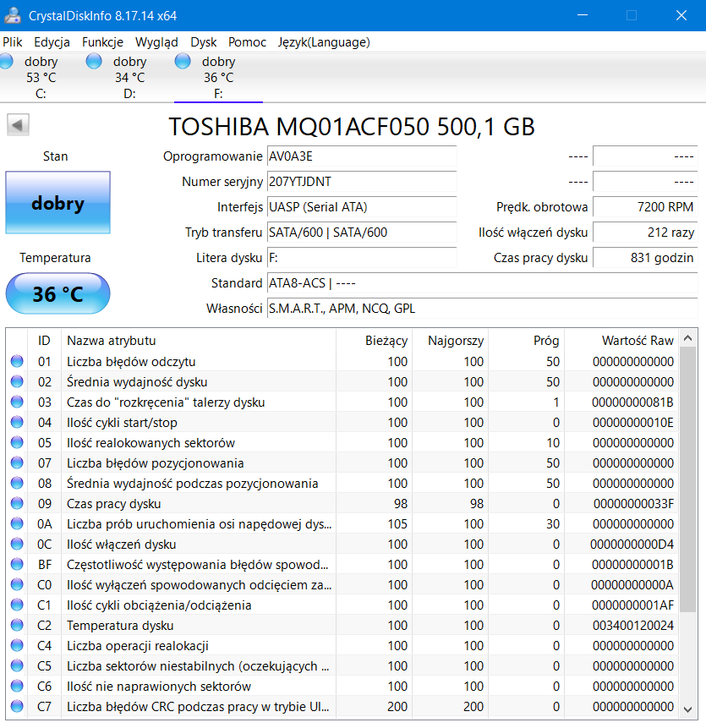
Task: Click the power-on hours value 831 godzin
Action: click(x=645, y=258)
